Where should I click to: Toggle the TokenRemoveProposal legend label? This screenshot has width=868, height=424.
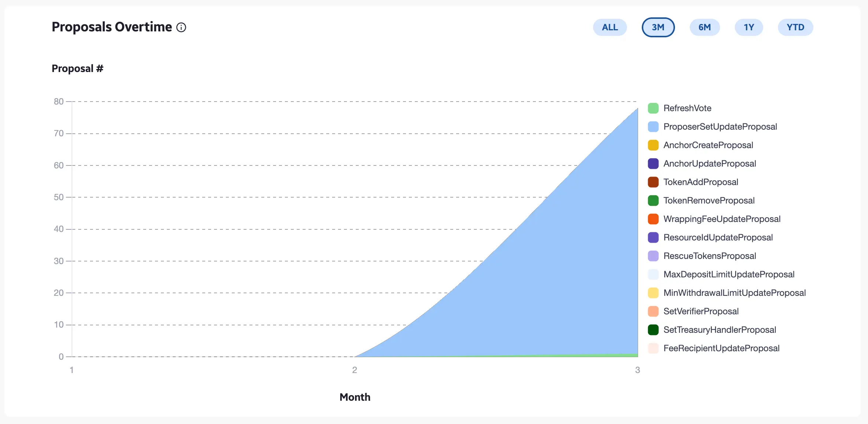[709, 201]
